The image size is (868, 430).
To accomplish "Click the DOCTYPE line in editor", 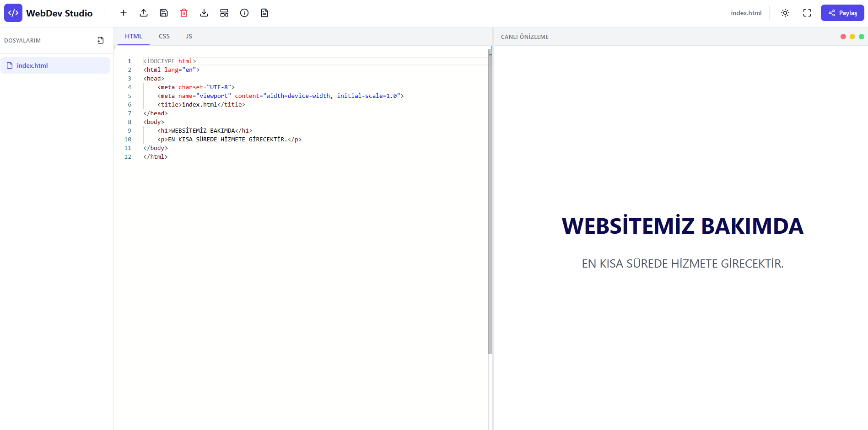I will click(170, 61).
